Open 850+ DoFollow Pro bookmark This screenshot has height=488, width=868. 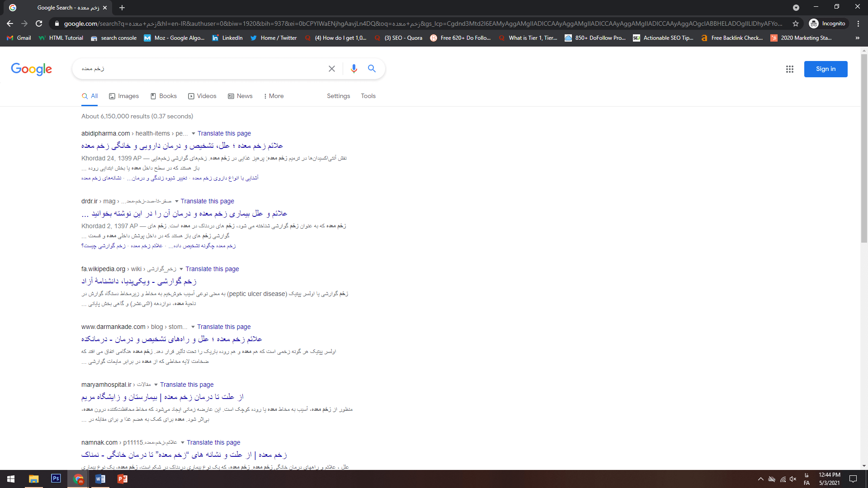595,38
